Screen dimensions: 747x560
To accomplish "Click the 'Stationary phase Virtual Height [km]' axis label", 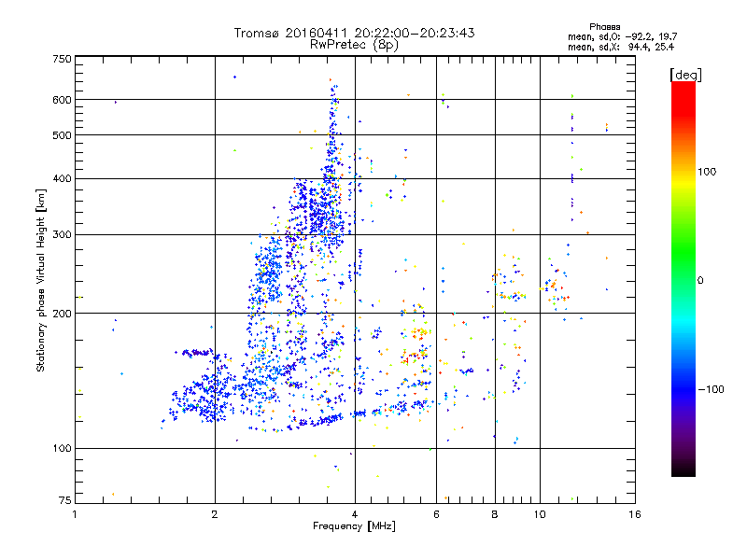I will (41, 281).
